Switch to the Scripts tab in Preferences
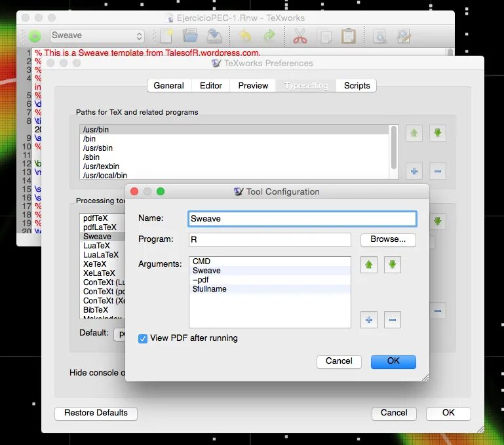 coord(357,86)
